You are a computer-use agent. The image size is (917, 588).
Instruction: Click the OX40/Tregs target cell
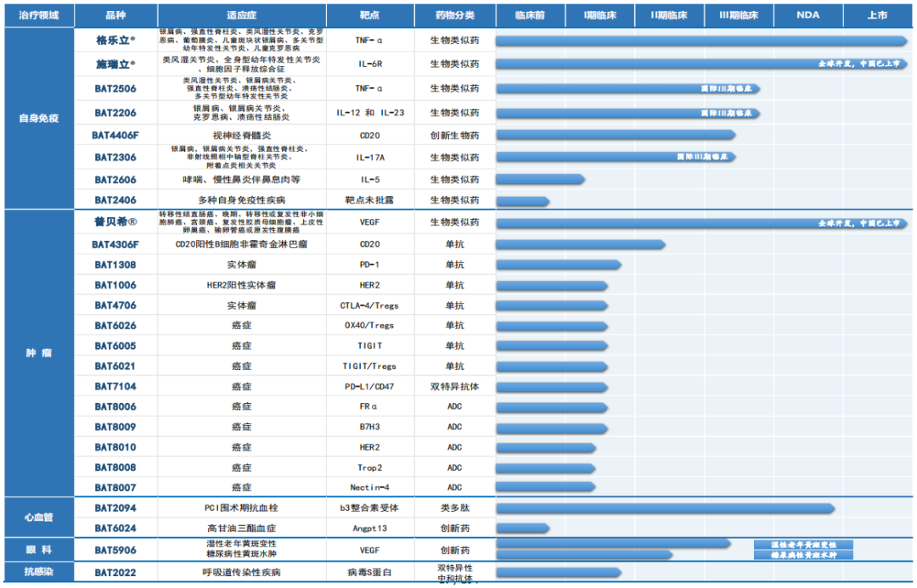point(370,326)
